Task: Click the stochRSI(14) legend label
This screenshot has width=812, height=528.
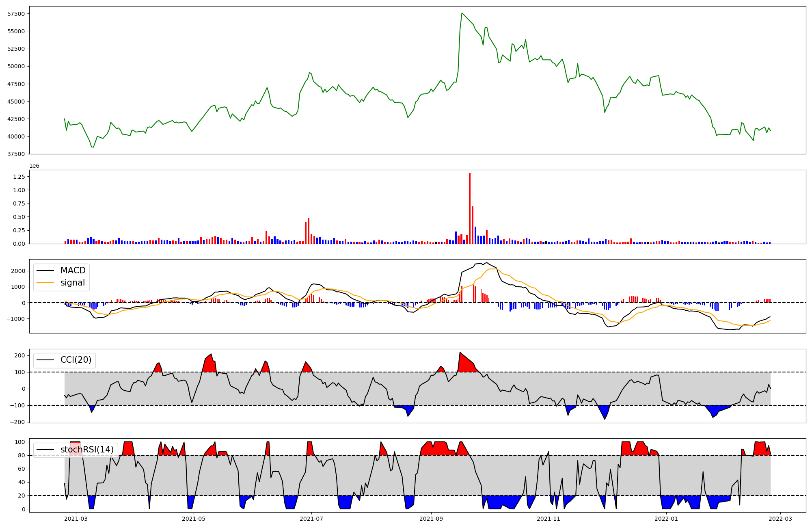Action: 87,450
